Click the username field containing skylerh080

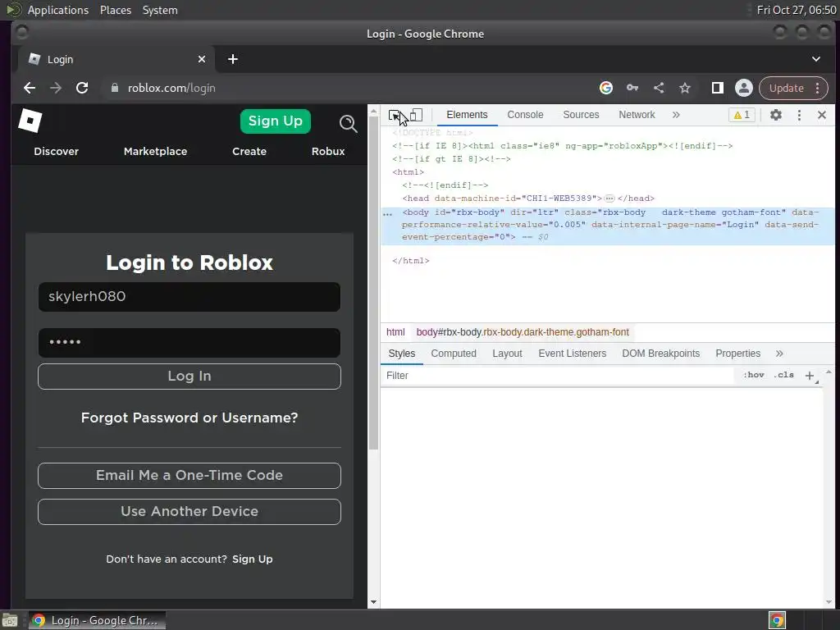coord(189,297)
